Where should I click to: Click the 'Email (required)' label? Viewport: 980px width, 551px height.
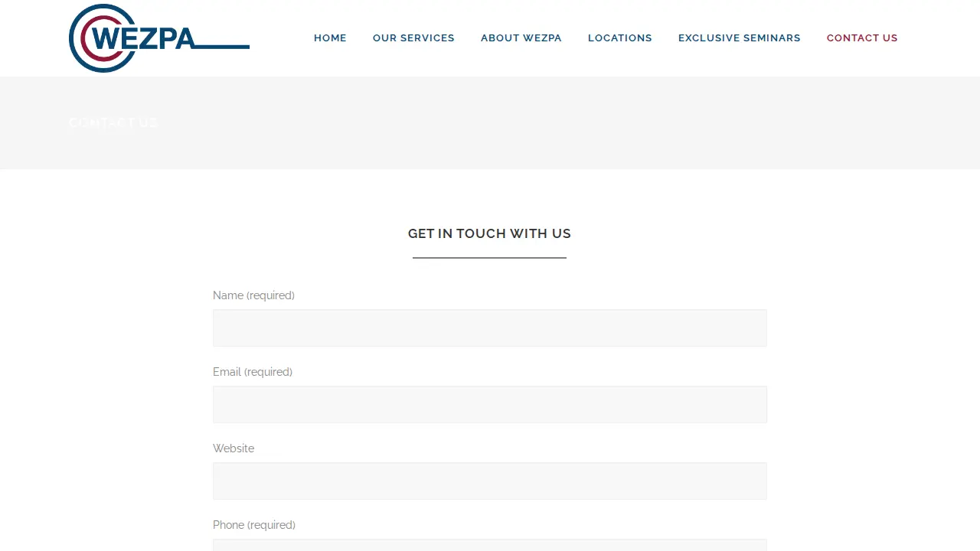point(253,372)
